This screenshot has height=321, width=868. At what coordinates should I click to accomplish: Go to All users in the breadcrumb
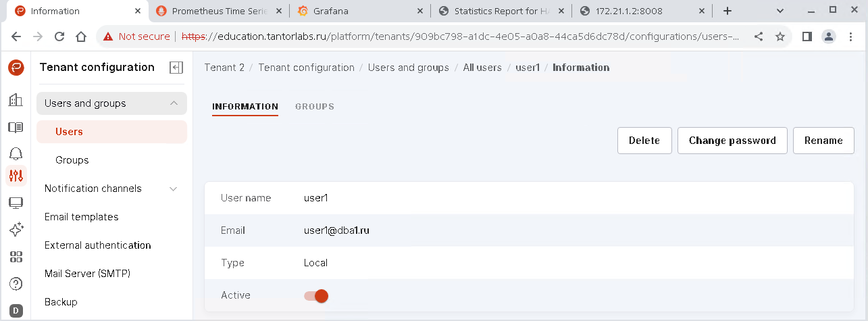point(482,68)
